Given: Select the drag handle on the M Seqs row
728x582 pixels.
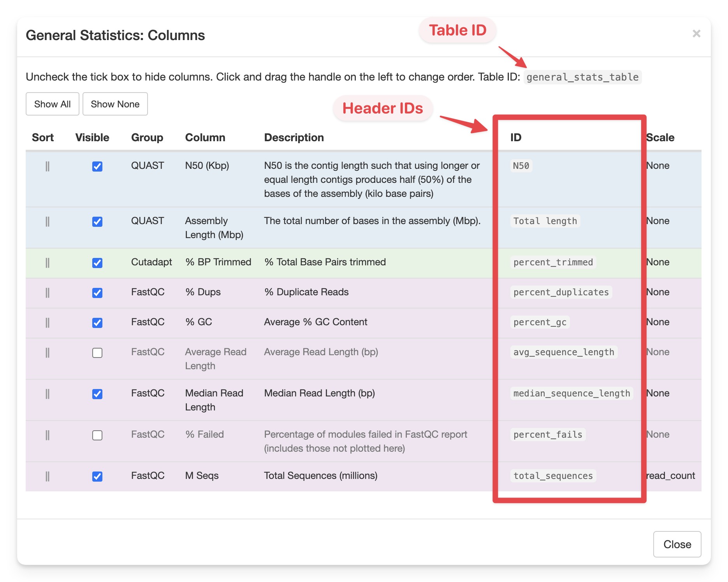Looking at the screenshot, I should pos(47,476).
